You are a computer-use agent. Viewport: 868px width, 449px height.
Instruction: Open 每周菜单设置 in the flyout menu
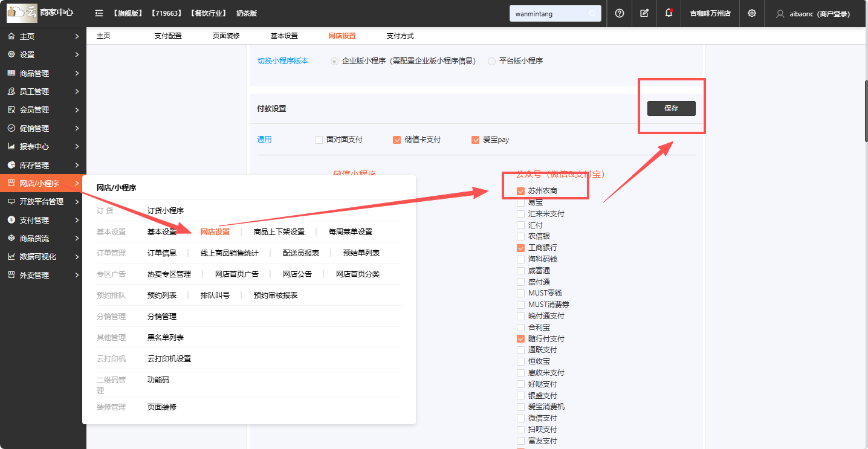(351, 232)
